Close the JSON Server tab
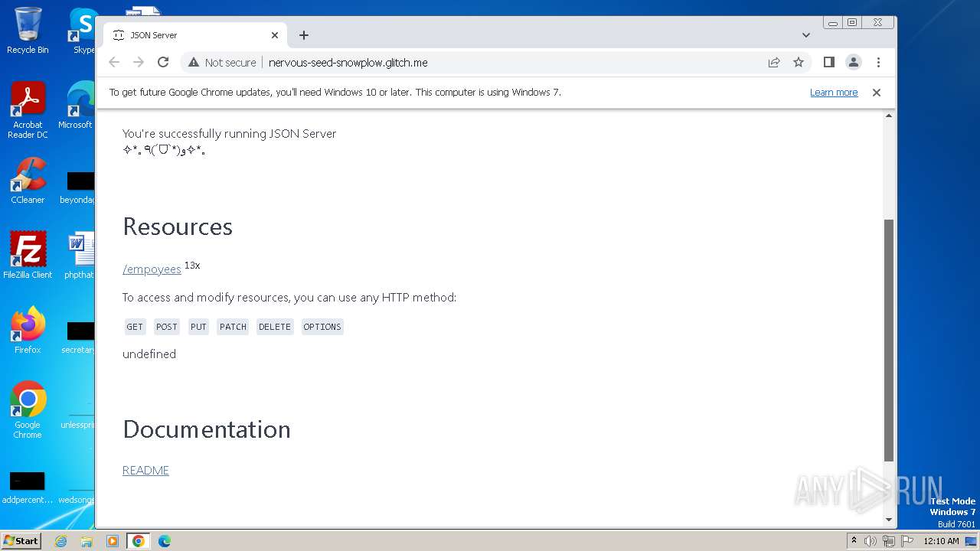Screen dimensions: 980x551 point(275,35)
